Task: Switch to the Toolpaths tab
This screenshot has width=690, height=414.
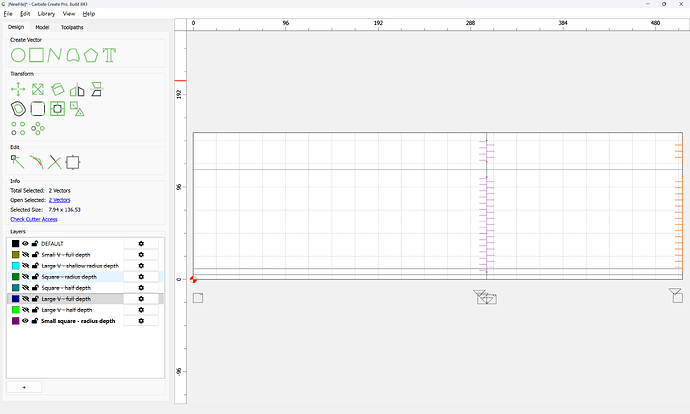Action: click(72, 27)
